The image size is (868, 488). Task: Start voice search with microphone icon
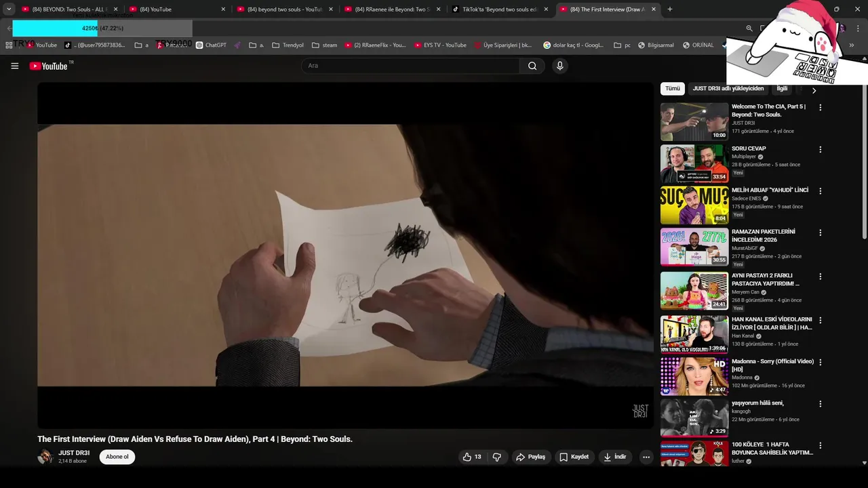coord(559,66)
